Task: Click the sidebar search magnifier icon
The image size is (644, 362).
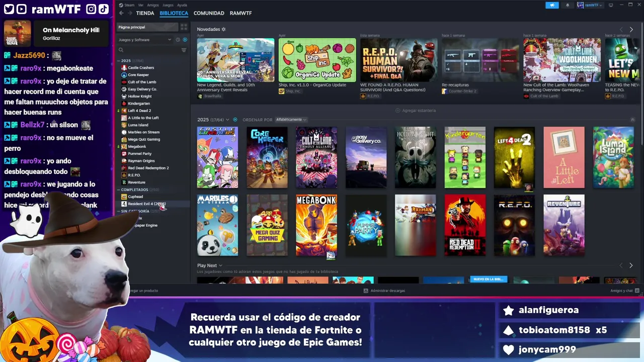Action: coord(121,50)
